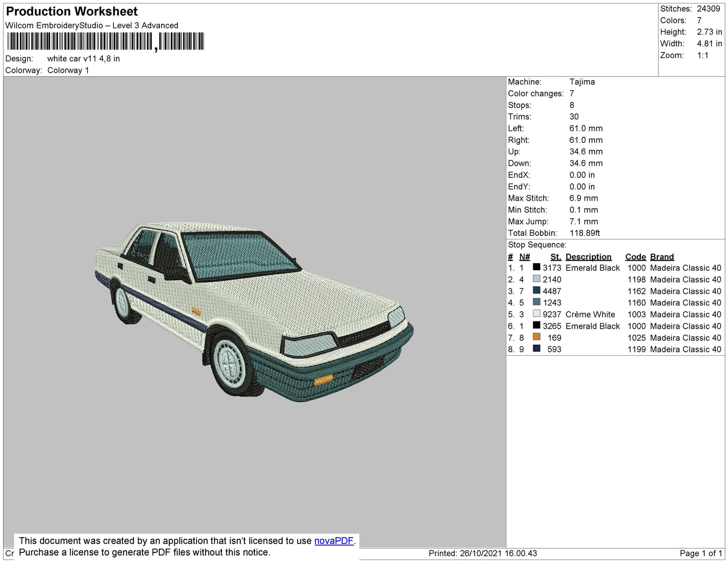The height and width of the screenshot is (563, 728).
Task: Click the printed date '26/10/2021 16.00.43'
Action: pos(498,553)
